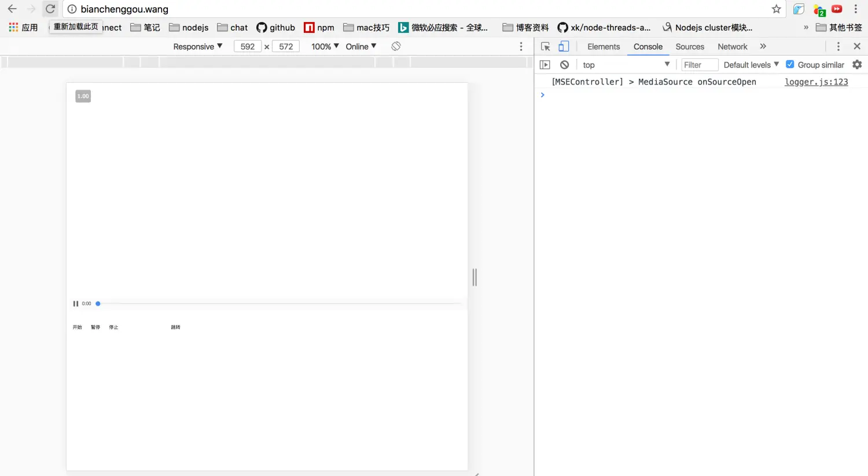Open Chrome's three-dot main menu
This screenshot has height=476, width=868.
(856, 9)
